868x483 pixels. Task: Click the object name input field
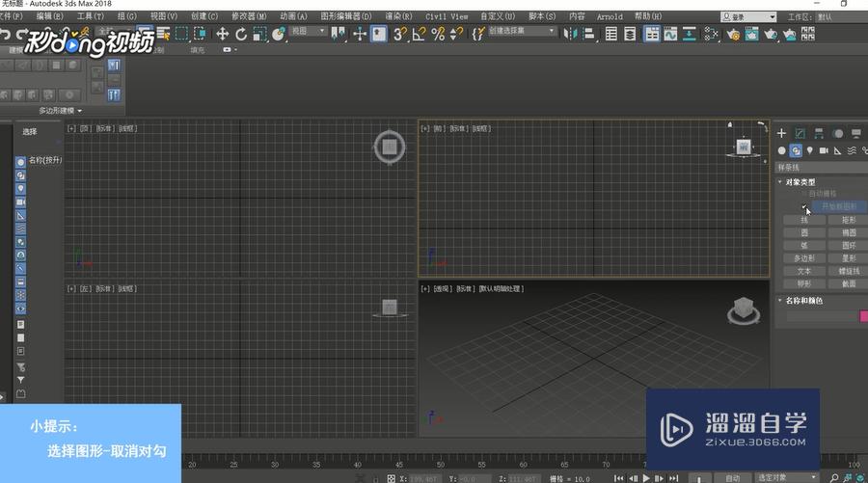(821, 316)
